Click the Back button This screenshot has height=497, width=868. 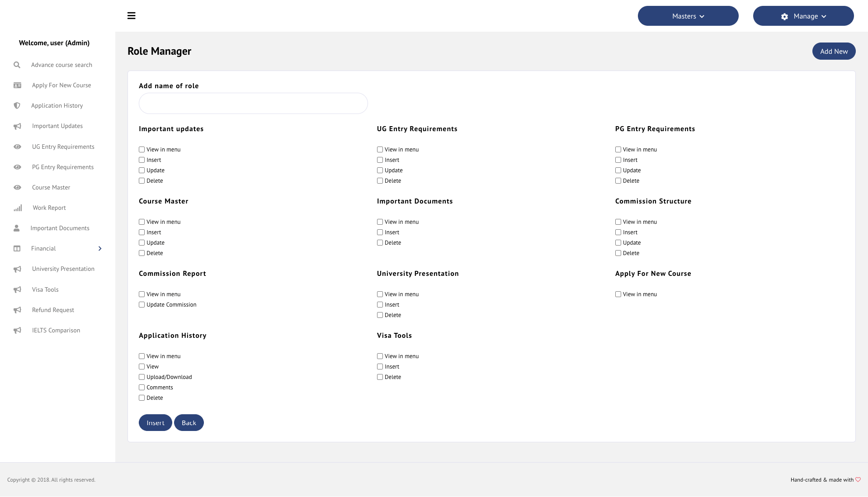tap(189, 423)
